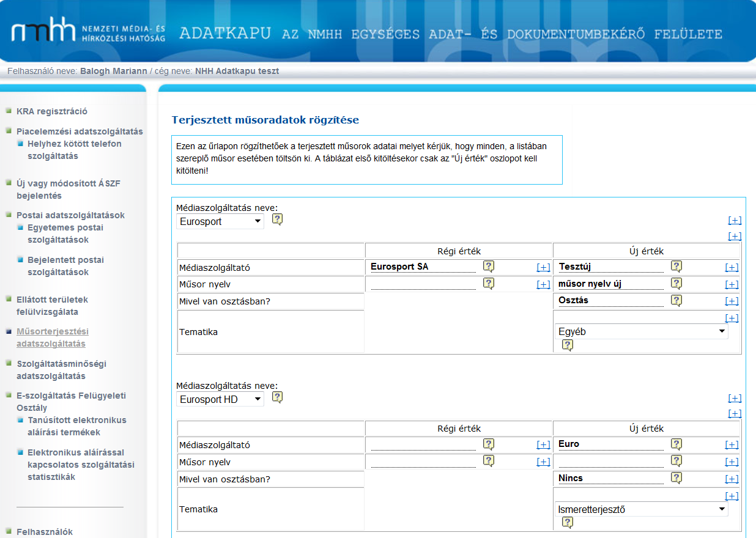Open Ellátott területek felülvizsgálata
756x538 pixels.
tap(53, 306)
